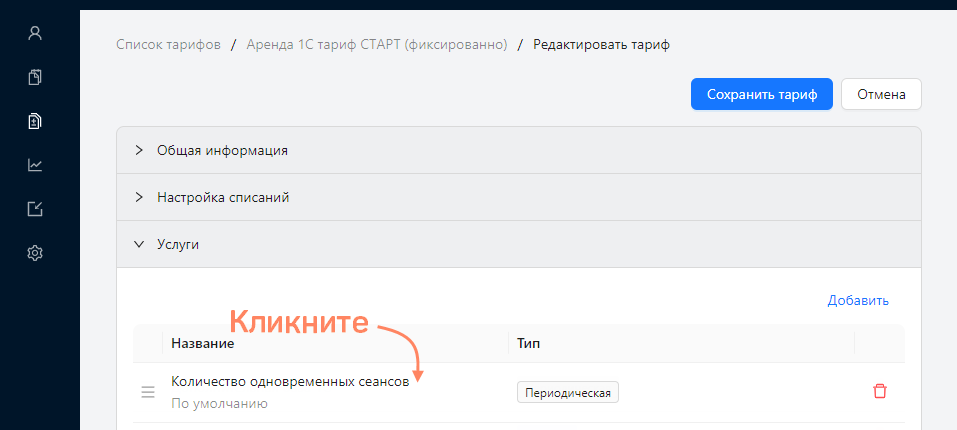The width and height of the screenshot is (957, 430).
Task: Click the Название column header
Action: (203, 343)
